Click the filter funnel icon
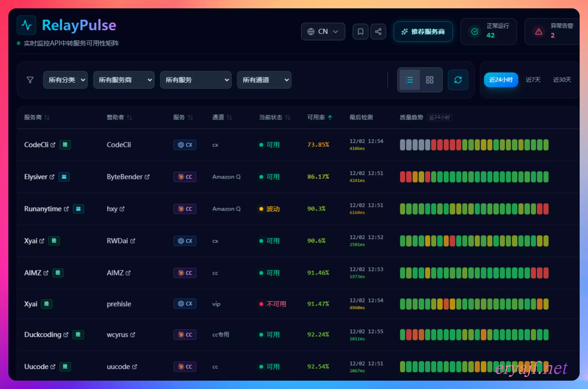This screenshot has height=389, width=588. (30, 80)
